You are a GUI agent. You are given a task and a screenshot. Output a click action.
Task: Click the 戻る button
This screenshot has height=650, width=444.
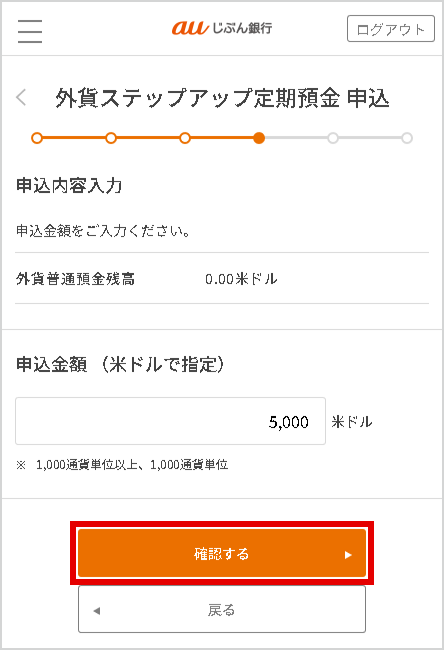(x=222, y=609)
